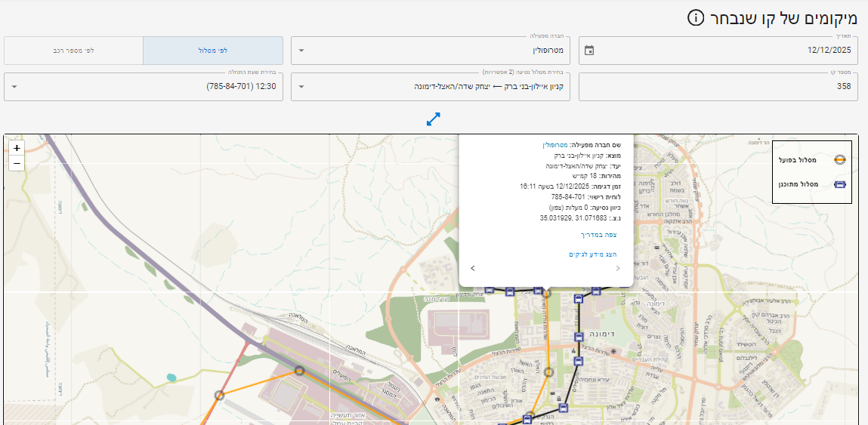
Task: Click the info icon beside the page title
Action: [x=696, y=17]
